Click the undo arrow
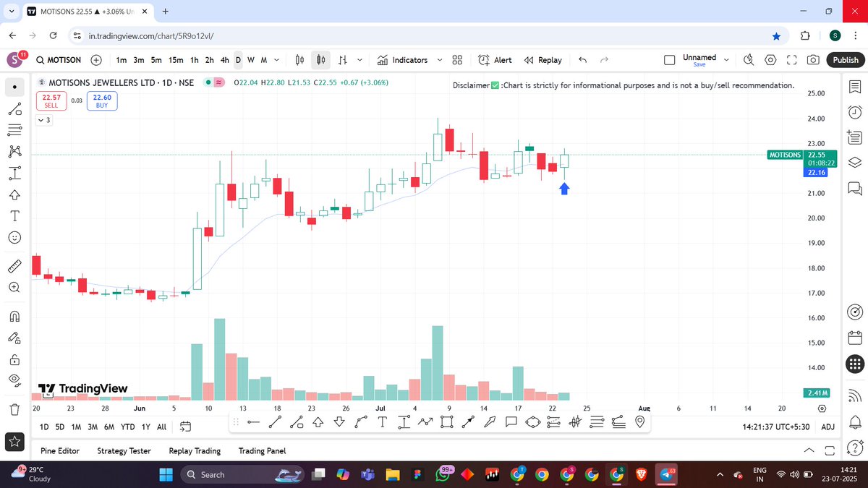Image resolution: width=868 pixels, height=488 pixels. click(x=583, y=60)
